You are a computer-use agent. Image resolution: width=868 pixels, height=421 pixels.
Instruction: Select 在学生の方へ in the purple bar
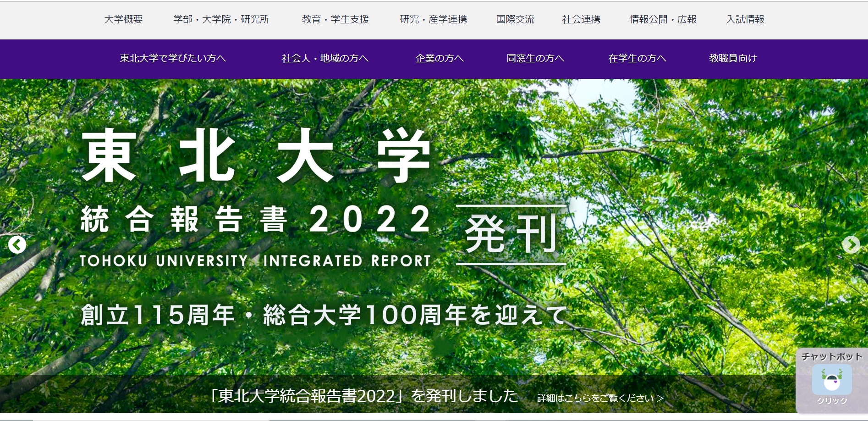637,58
